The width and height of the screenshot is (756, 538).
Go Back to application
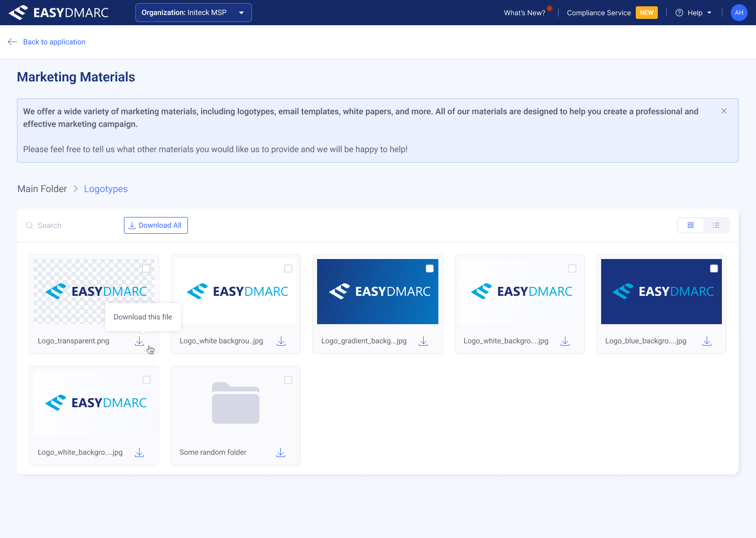click(54, 42)
